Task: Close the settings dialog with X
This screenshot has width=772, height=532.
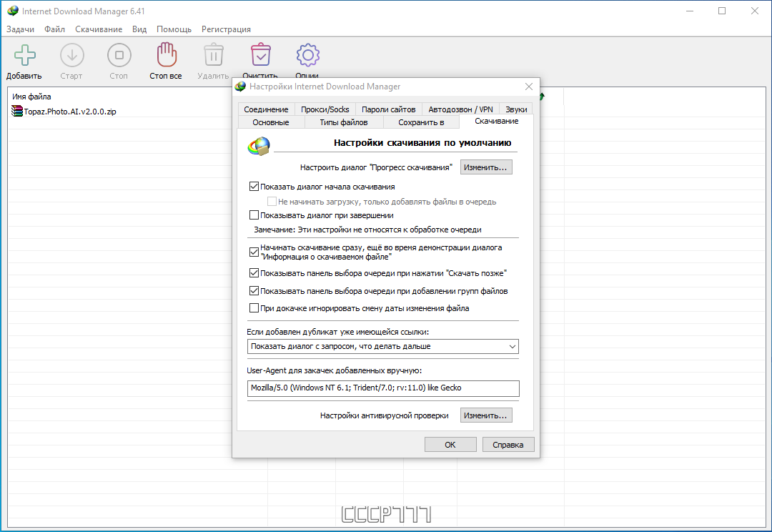Action: (529, 87)
